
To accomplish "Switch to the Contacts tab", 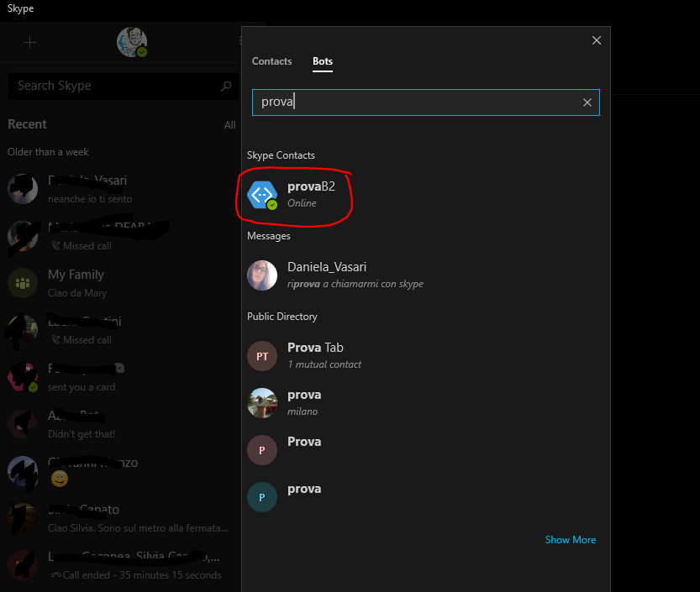I will click(271, 61).
